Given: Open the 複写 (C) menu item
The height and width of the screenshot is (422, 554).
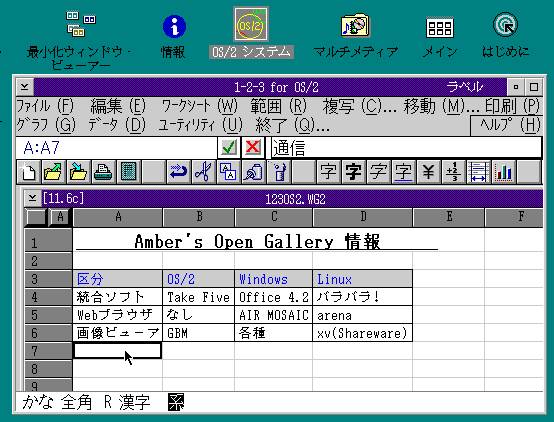Looking at the screenshot, I should pos(359,106).
